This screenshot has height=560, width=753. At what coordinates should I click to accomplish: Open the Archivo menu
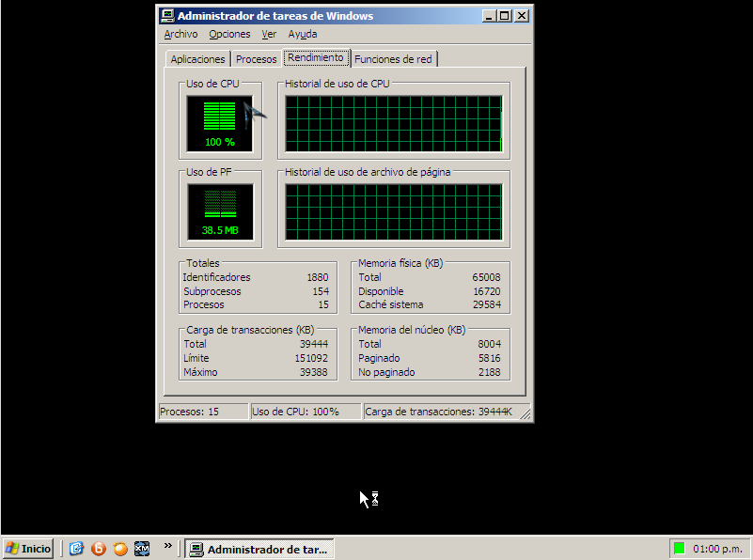[x=180, y=34]
